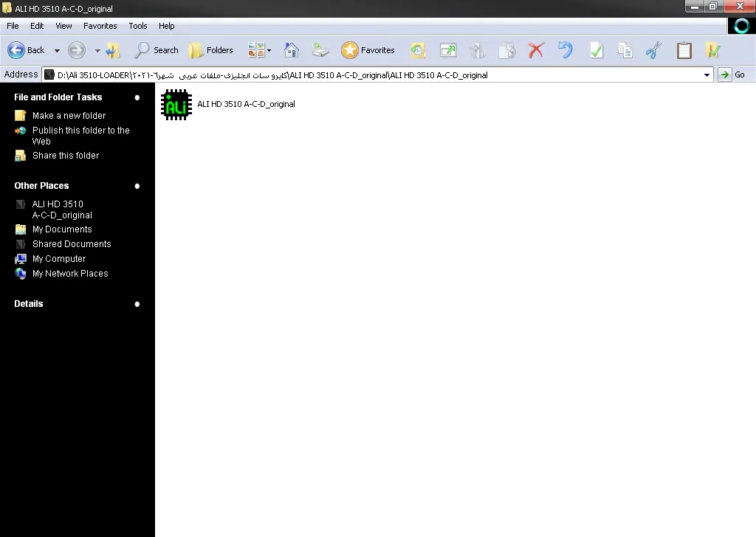This screenshot has width=756, height=537.
Task: Collapse the Other Places section
Action: [x=137, y=187]
